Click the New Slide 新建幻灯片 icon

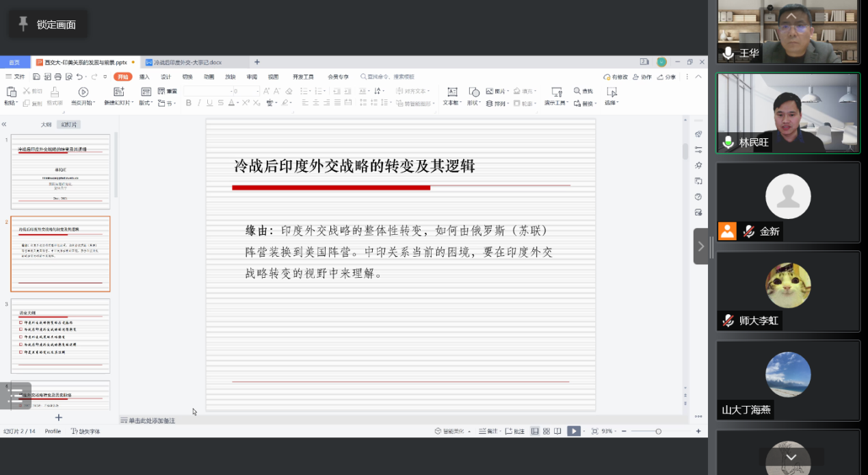(118, 92)
